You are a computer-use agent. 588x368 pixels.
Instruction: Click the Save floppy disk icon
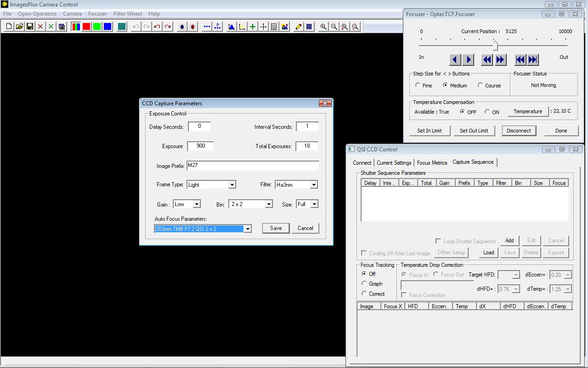tap(30, 27)
